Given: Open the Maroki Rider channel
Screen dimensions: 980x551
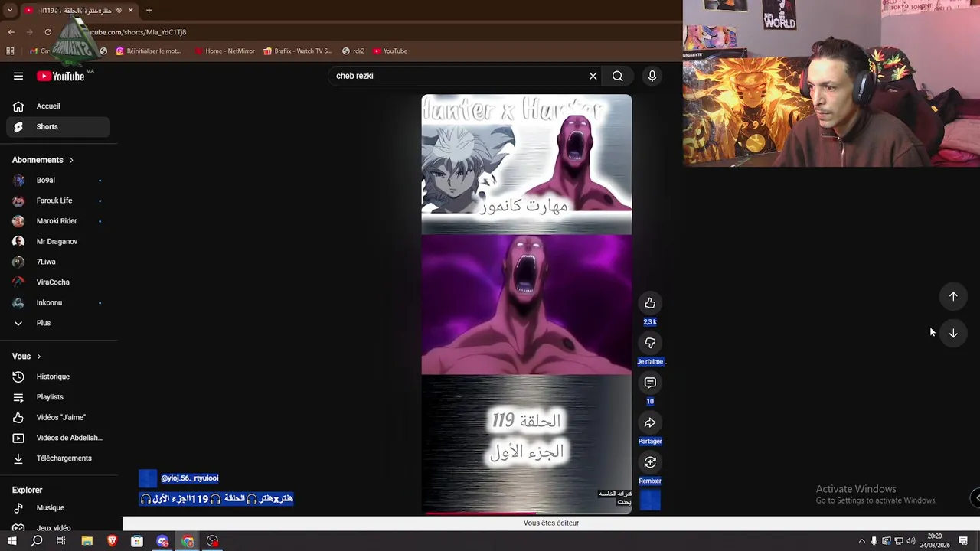Looking at the screenshot, I should (x=58, y=221).
